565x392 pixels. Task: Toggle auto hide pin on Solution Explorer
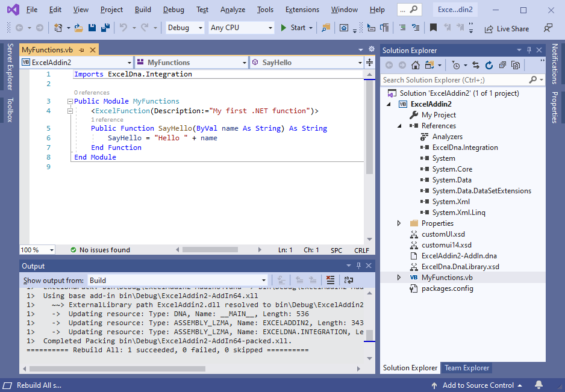pos(529,50)
